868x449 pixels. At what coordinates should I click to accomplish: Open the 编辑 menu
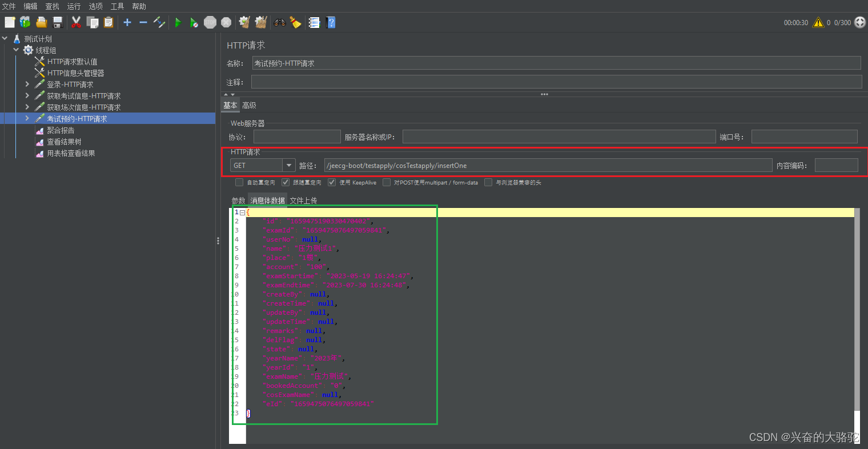[30, 6]
